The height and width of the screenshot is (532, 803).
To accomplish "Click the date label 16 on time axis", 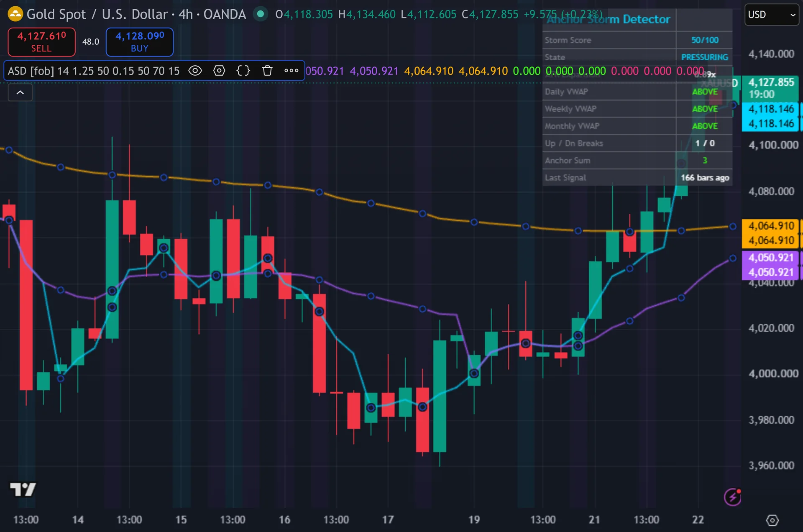I will 284,520.
